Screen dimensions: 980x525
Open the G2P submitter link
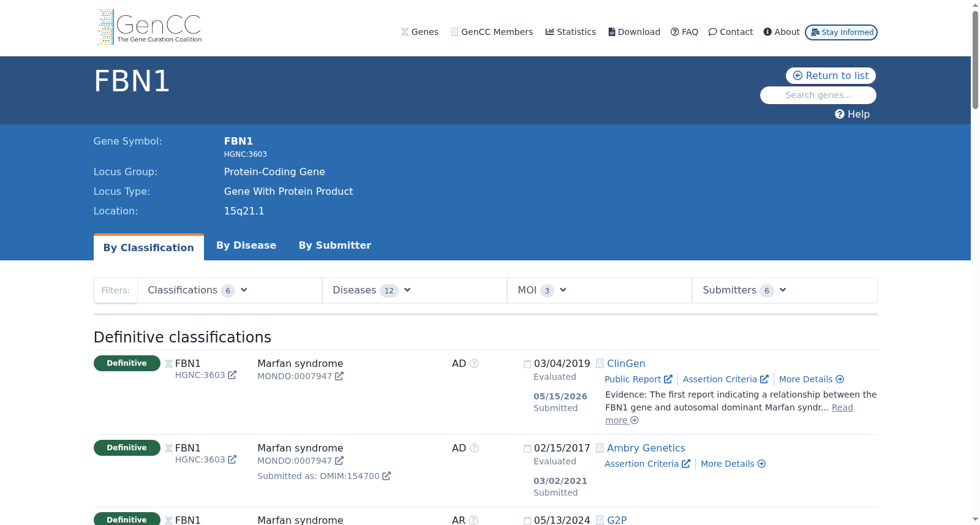[x=617, y=520]
